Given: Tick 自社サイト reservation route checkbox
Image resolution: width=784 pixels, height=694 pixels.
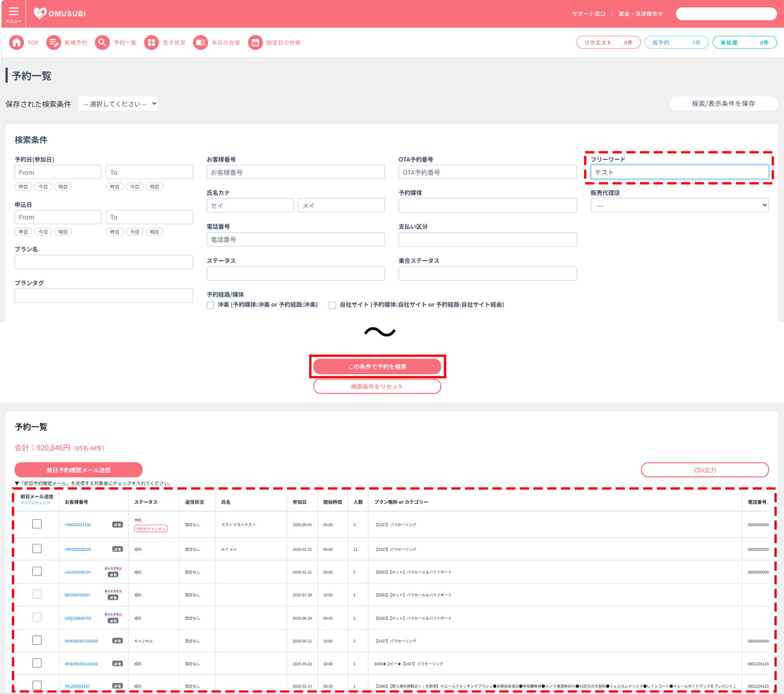Looking at the screenshot, I should 332,305.
